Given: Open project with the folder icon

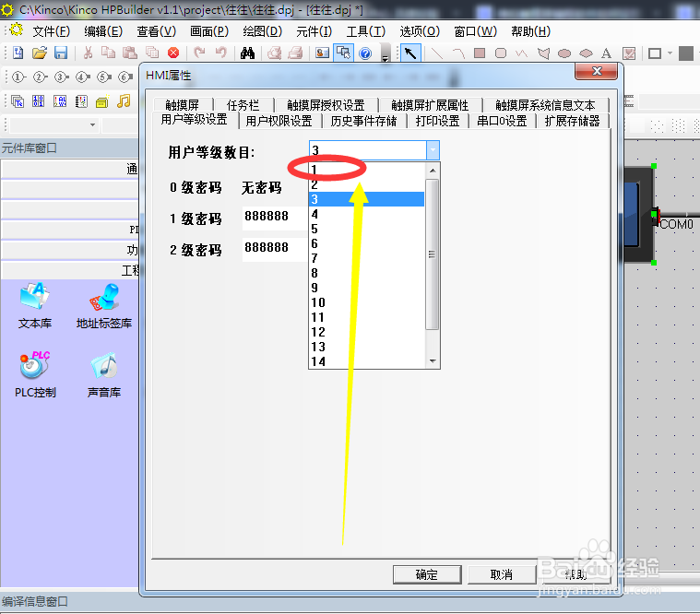Looking at the screenshot, I should [x=40, y=53].
